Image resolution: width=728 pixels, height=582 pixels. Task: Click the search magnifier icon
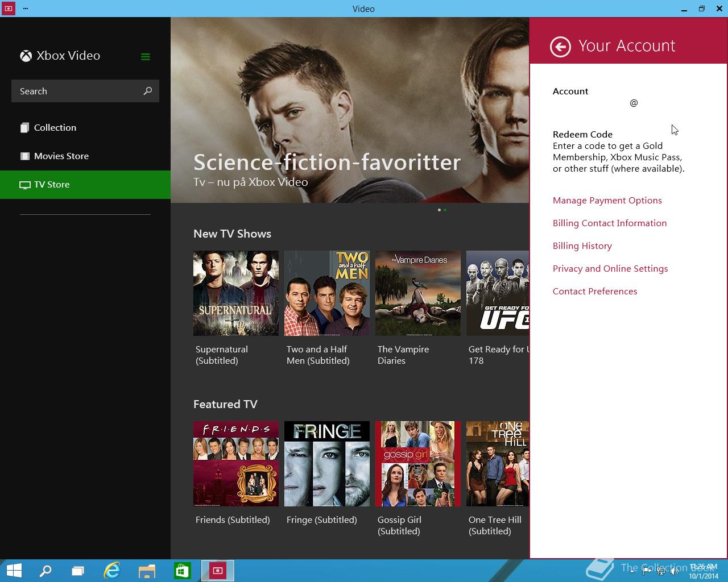click(x=148, y=91)
